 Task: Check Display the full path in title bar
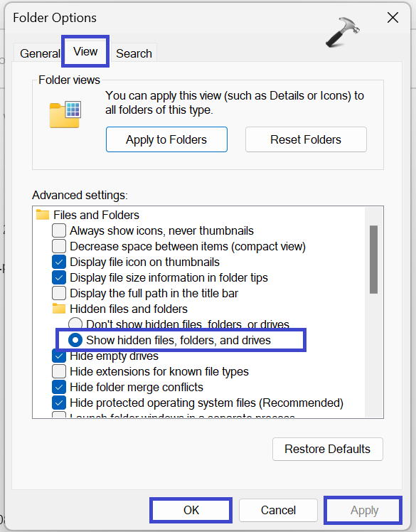pos(59,293)
